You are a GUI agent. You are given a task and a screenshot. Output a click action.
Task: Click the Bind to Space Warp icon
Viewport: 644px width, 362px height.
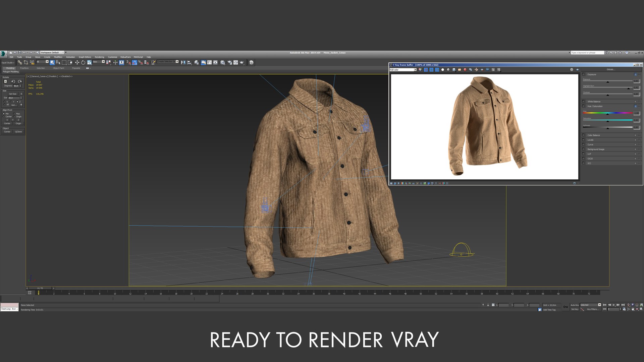pos(32,62)
